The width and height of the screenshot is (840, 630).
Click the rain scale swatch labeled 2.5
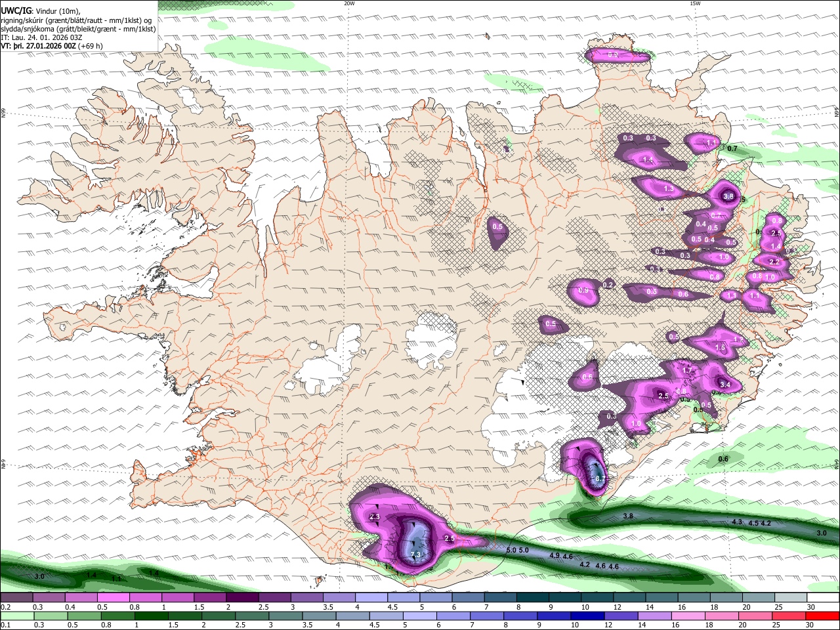251,616
